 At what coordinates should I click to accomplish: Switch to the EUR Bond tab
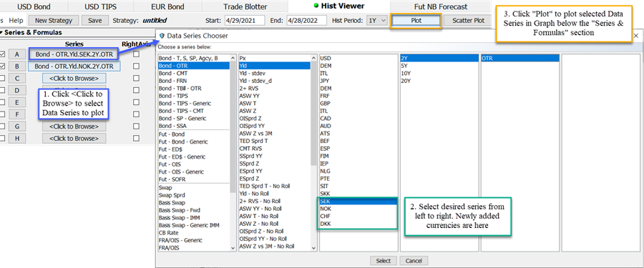[x=167, y=6]
